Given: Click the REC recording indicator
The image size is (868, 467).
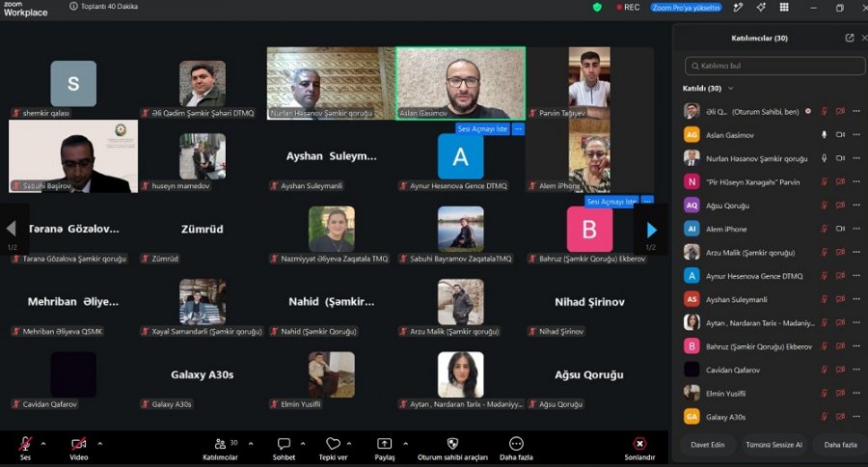Looking at the screenshot, I should click(x=628, y=7).
